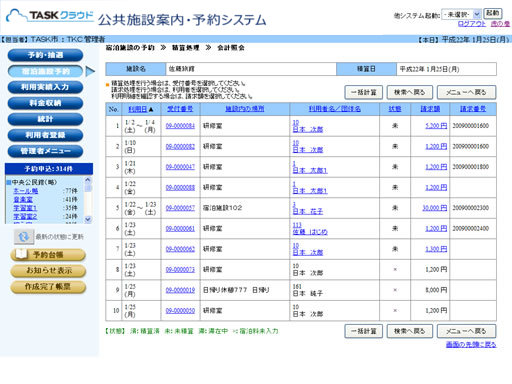Click the down arrow of the reservation list scrollbar
This screenshot has height=384, width=512.
[x=88, y=219]
